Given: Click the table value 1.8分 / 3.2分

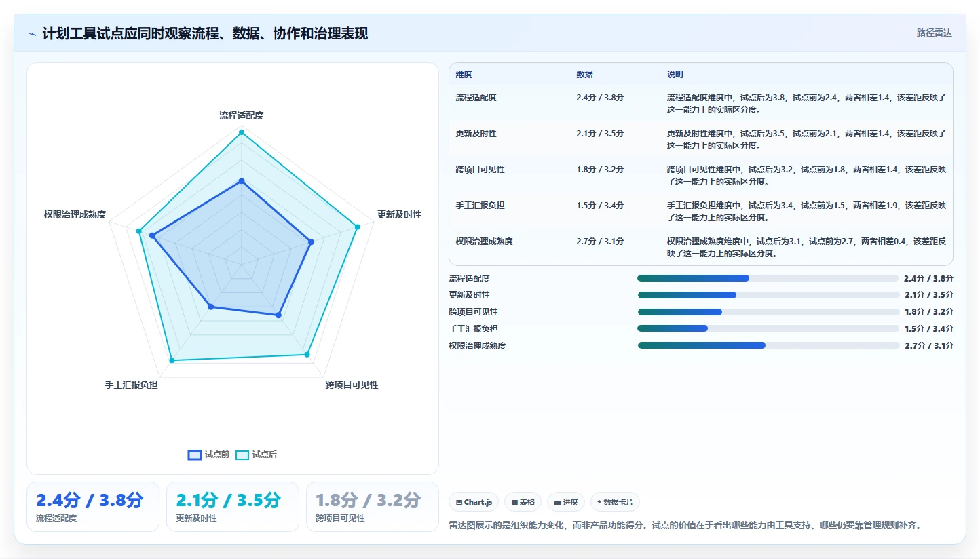Looking at the screenshot, I should coord(600,170).
